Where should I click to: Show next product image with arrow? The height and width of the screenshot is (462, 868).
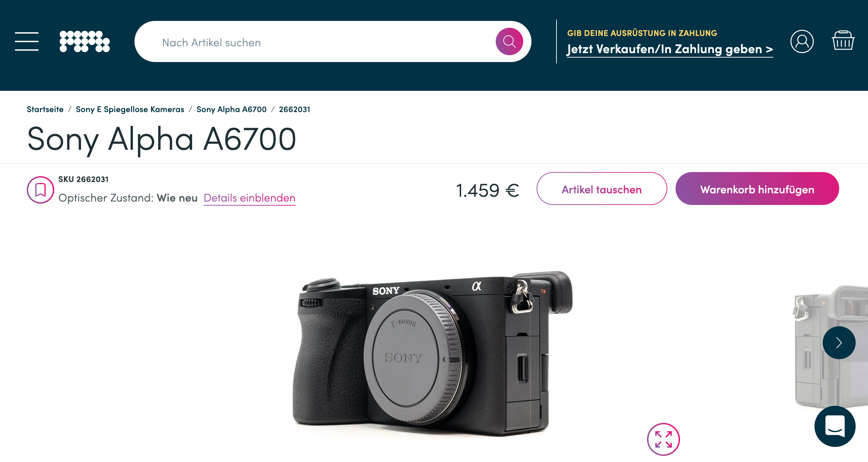[x=839, y=342]
